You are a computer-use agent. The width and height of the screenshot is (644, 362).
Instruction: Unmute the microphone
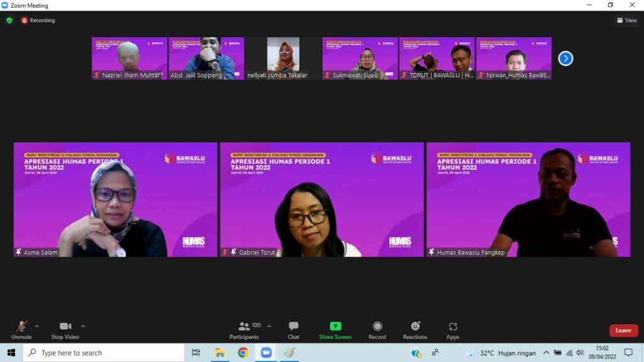point(21,331)
